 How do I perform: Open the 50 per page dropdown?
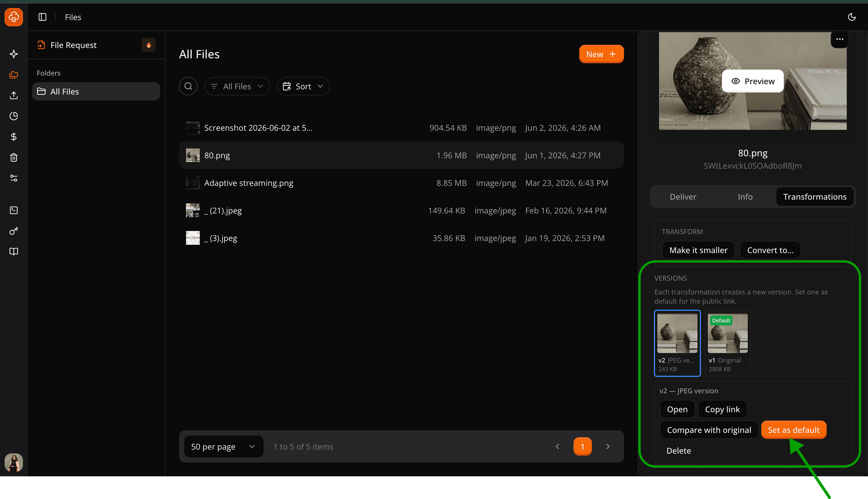(x=224, y=447)
